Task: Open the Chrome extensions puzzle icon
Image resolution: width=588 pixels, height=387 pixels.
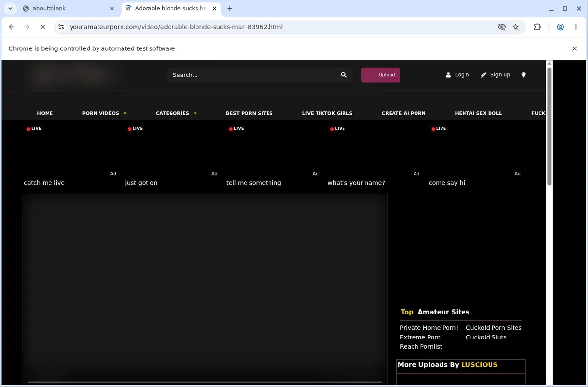Action: point(538,27)
